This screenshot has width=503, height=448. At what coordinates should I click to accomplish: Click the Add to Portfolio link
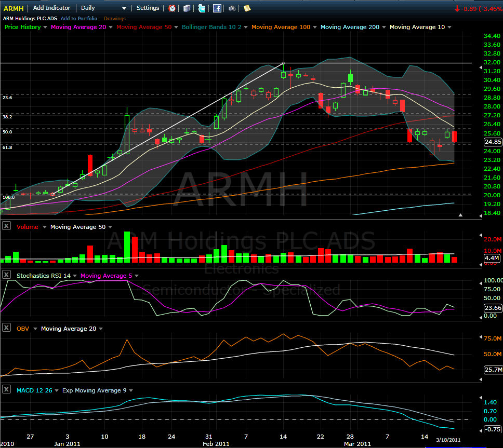tap(79, 19)
